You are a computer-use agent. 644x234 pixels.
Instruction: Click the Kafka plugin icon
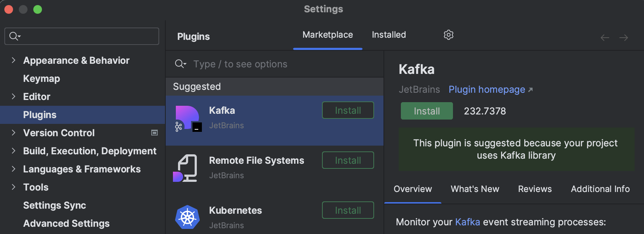[188, 118]
